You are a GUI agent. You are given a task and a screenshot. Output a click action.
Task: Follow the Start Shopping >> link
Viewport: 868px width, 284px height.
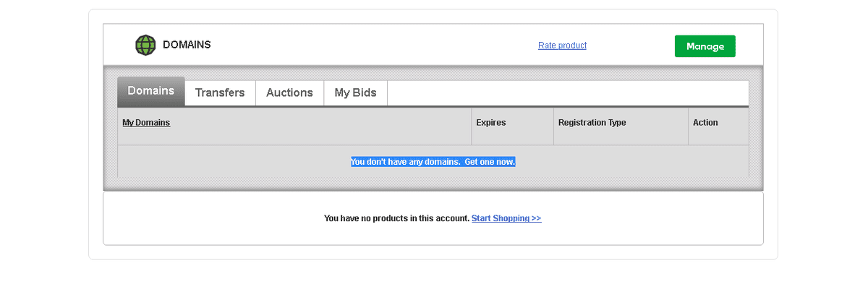(x=506, y=218)
